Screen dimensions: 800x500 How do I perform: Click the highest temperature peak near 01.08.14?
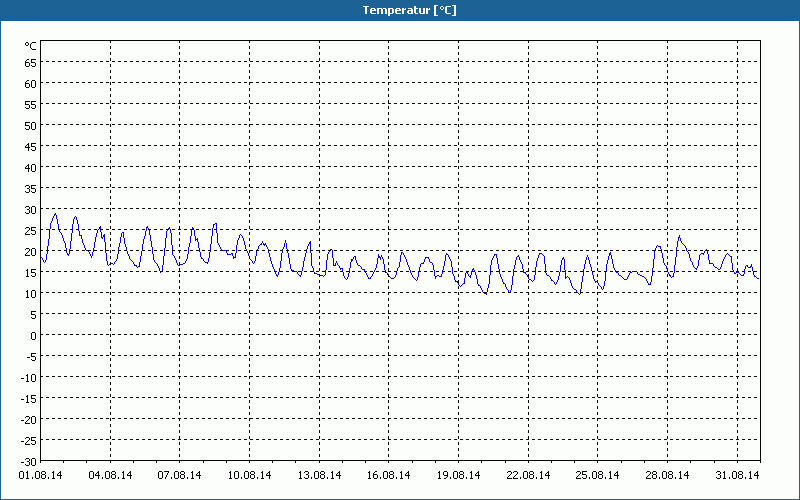55,214
